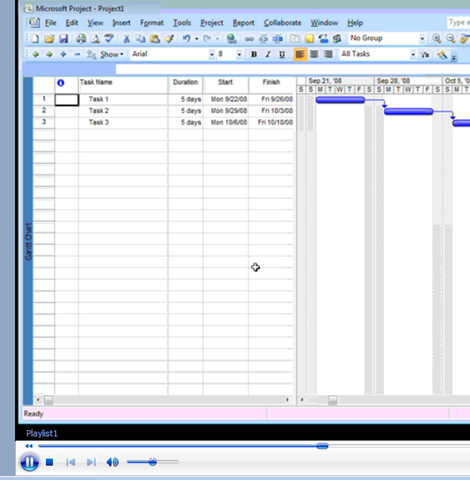Expand the Undo history arrow
This screenshot has width=470, height=480.
[197, 39]
